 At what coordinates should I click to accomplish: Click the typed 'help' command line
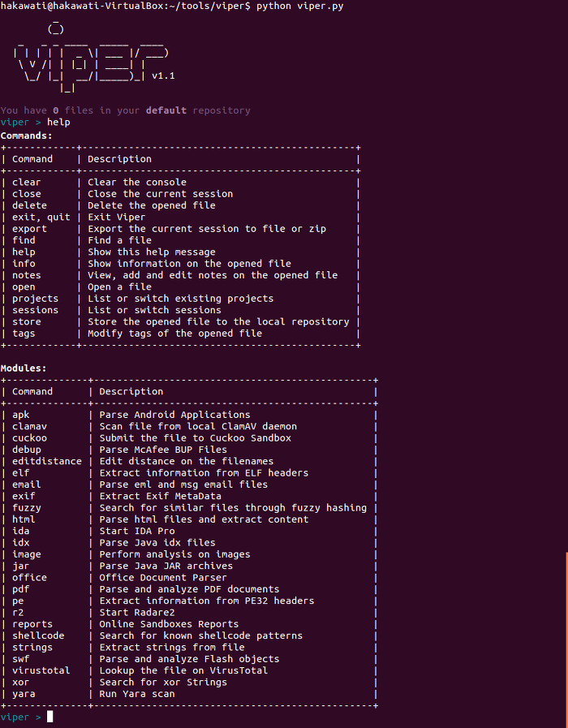[58, 122]
